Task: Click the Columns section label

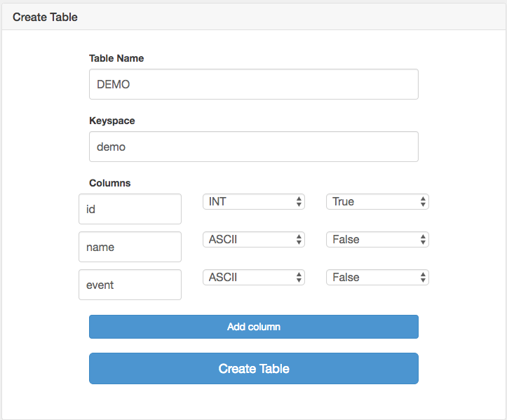Action: tap(110, 183)
